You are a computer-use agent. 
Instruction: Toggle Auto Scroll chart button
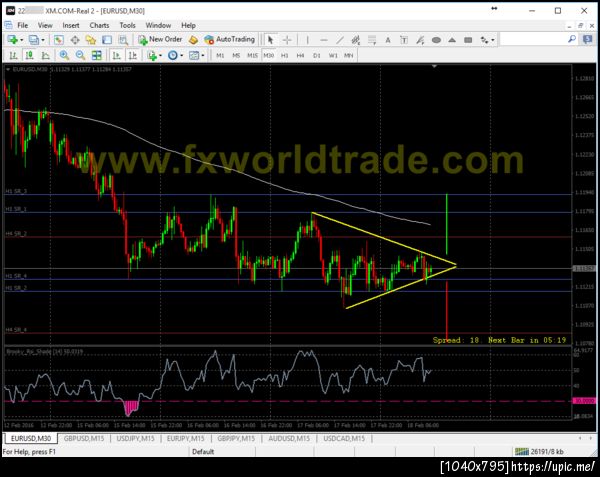116,56
